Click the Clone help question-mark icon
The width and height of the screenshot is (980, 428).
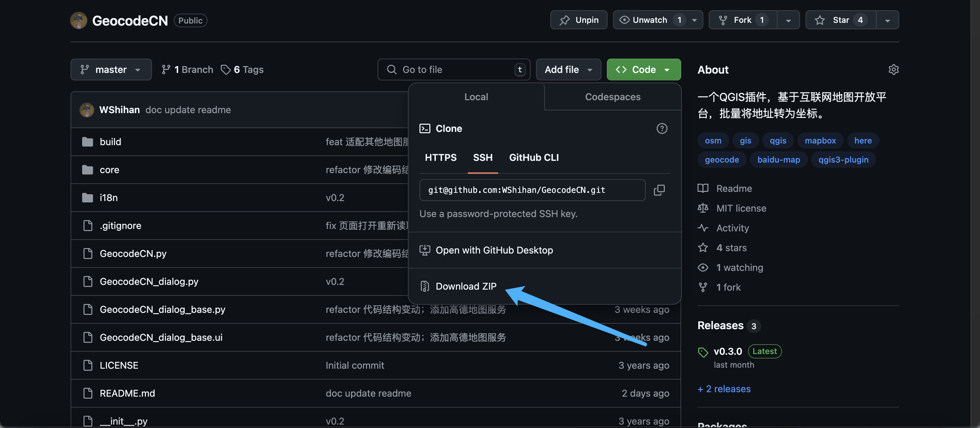point(662,128)
